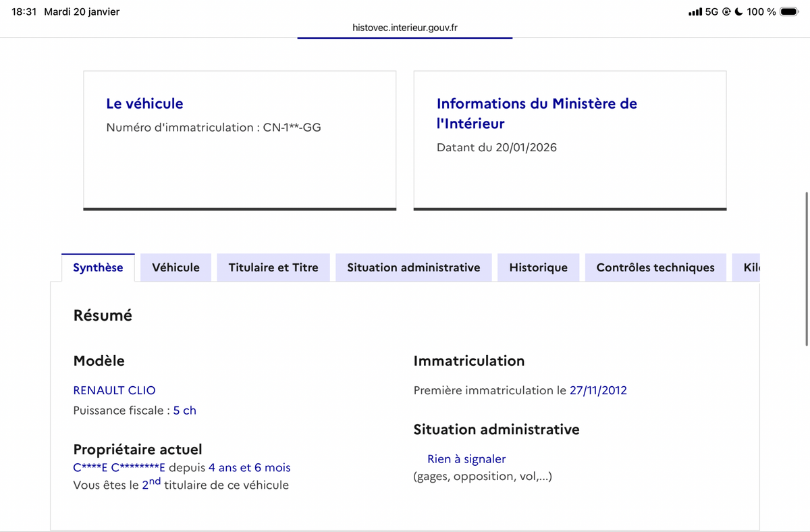Return to the Synthèse tab
Viewport: 810px width, 532px height.
click(x=98, y=267)
